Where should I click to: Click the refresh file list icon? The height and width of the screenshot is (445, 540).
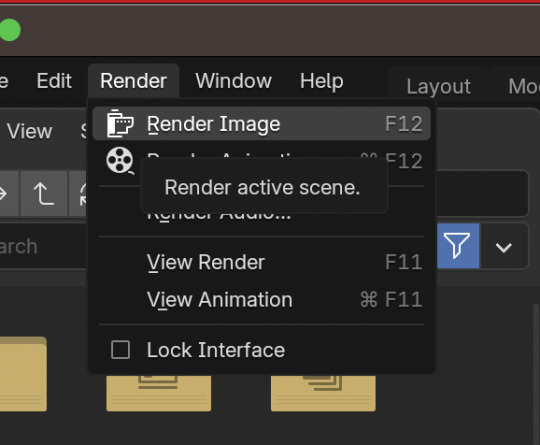click(x=79, y=194)
